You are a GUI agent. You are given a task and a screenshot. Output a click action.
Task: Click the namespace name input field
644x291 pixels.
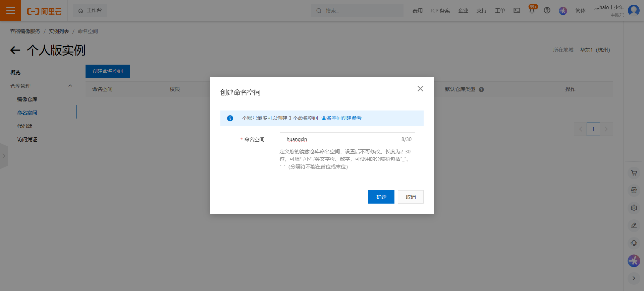click(342, 139)
